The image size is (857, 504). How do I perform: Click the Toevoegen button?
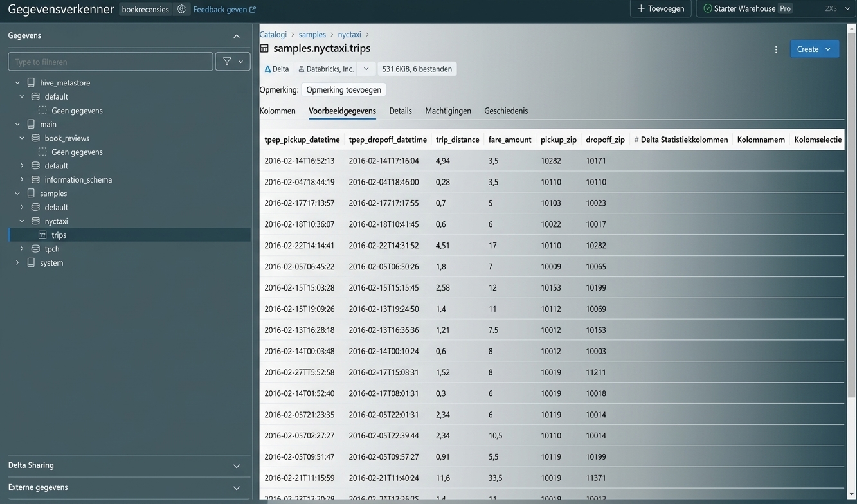click(x=661, y=8)
